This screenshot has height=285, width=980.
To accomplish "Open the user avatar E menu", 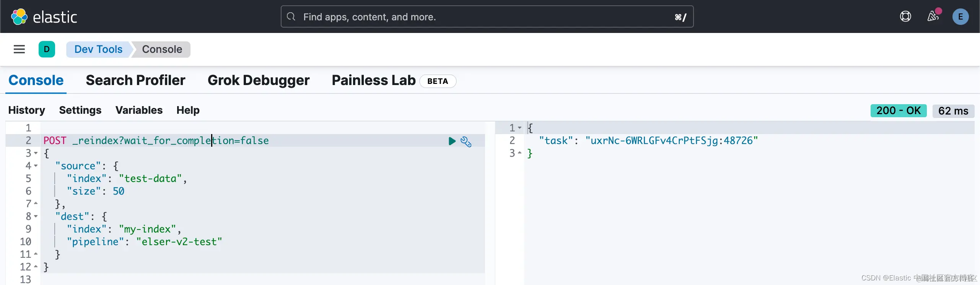I will point(960,17).
